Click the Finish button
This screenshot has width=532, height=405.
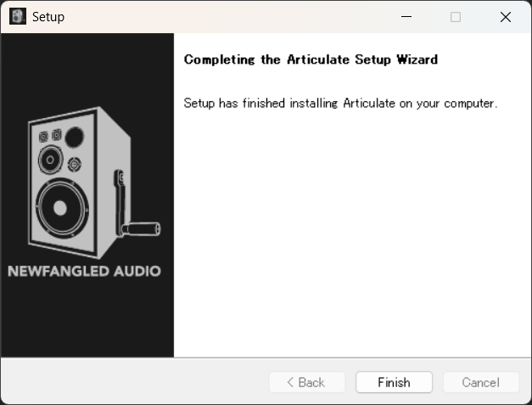coord(394,382)
